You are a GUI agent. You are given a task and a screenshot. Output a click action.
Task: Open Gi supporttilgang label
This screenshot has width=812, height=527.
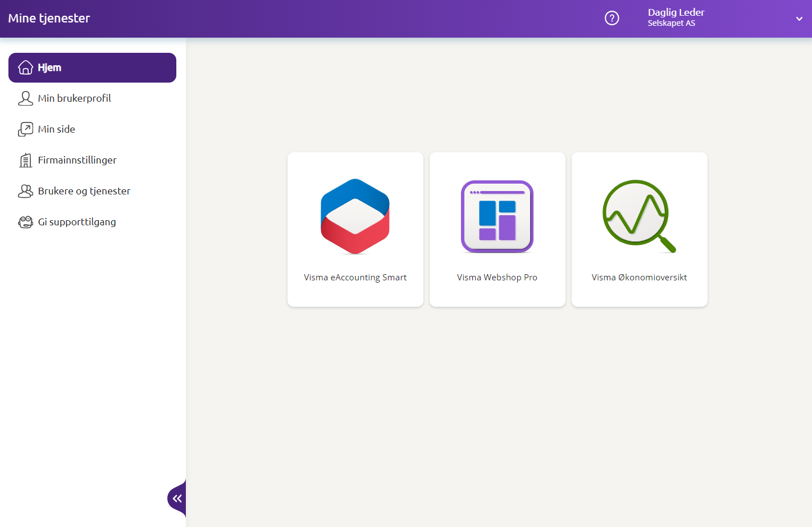tap(77, 222)
